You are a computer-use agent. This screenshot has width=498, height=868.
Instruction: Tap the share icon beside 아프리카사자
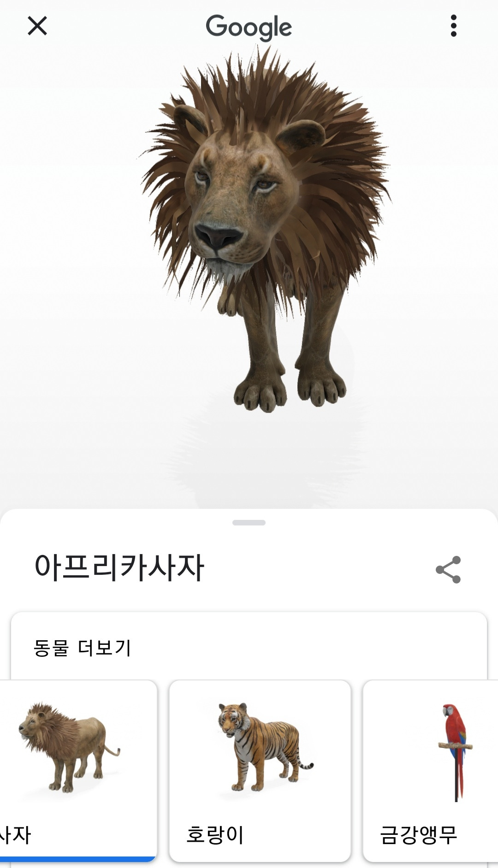coord(448,570)
